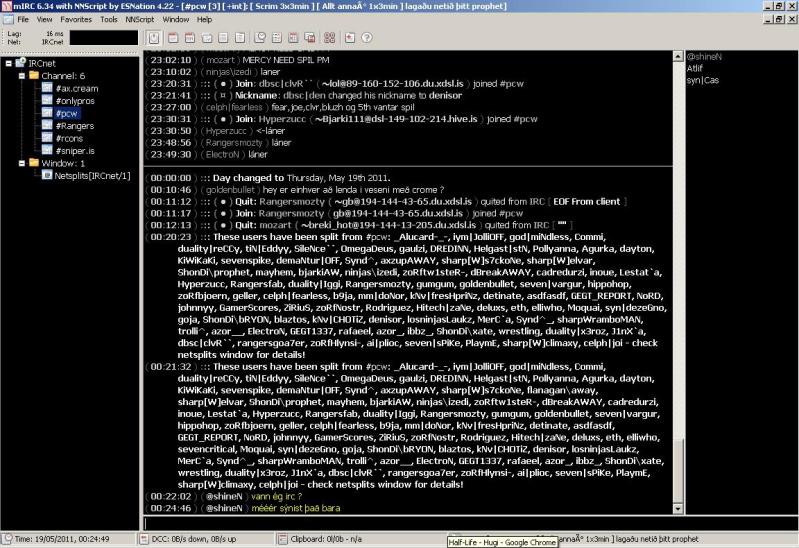Click the window icon beside #ax.cream
Viewport: 799px width, 548px height.
[x=47, y=88]
